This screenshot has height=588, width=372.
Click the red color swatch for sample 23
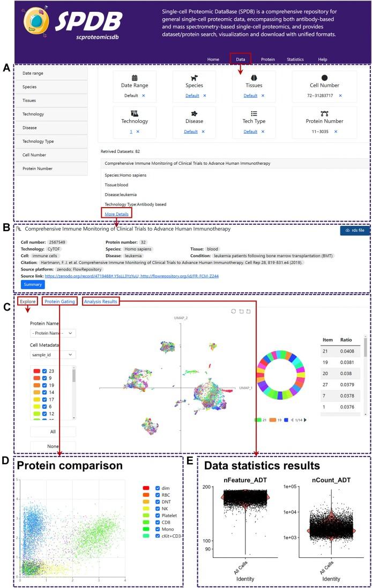point(36,371)
